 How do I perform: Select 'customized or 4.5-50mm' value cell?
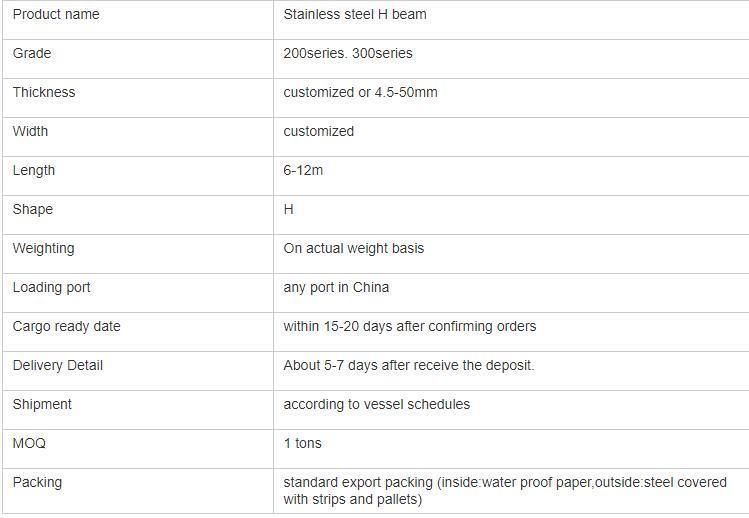point(511,98)
